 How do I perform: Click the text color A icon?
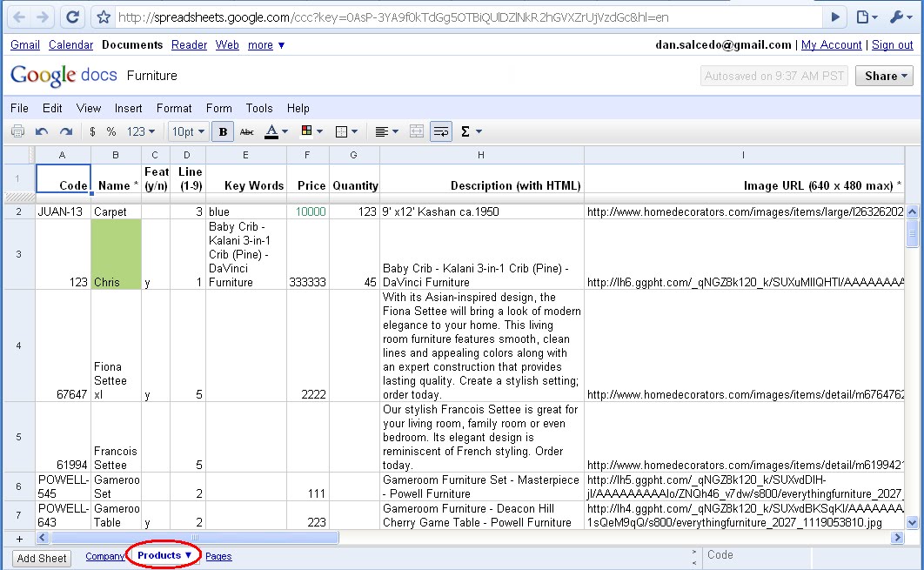tap(271, 131)
